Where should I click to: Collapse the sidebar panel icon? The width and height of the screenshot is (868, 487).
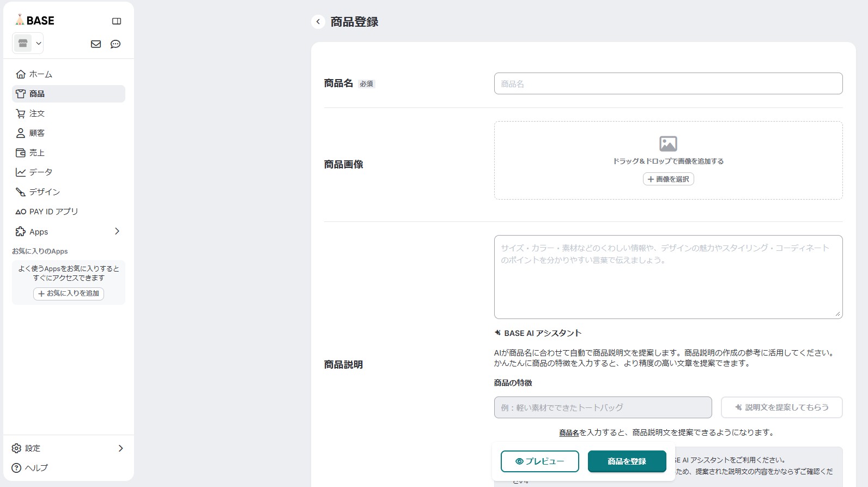[117, 21]
